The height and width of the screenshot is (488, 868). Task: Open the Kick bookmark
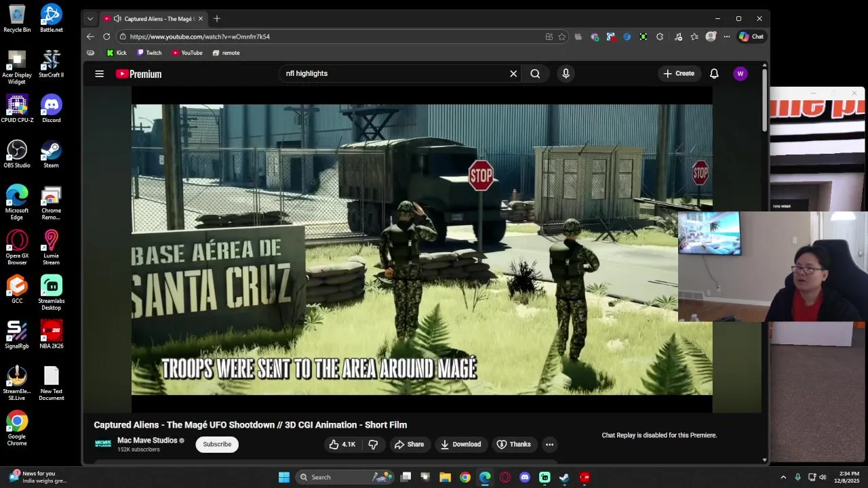point(116,53)
